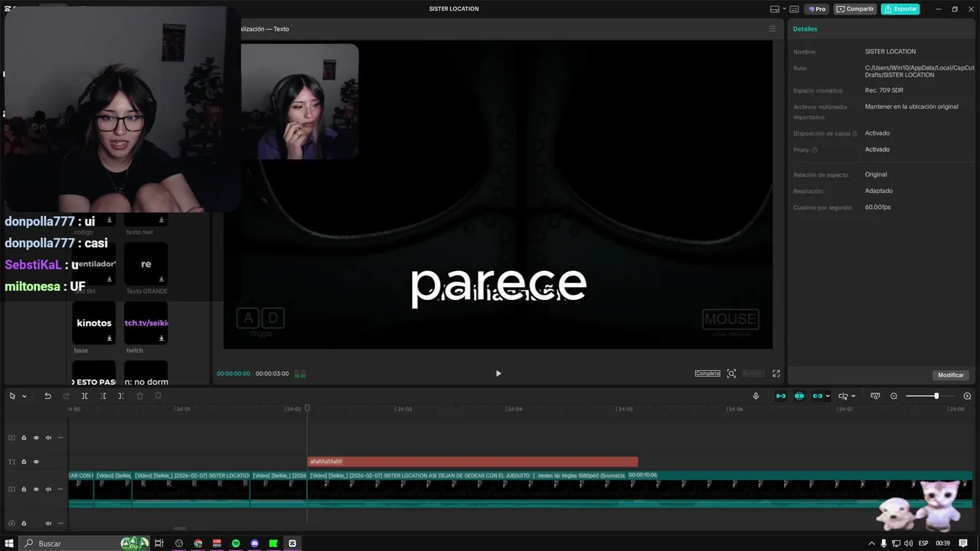
Task: Click the redo arrow icon
Action: click(66, 396)
